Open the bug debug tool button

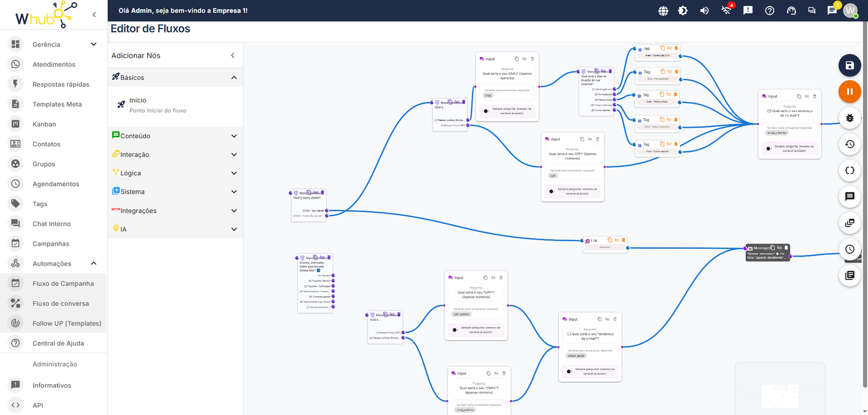tap(850, 118)
